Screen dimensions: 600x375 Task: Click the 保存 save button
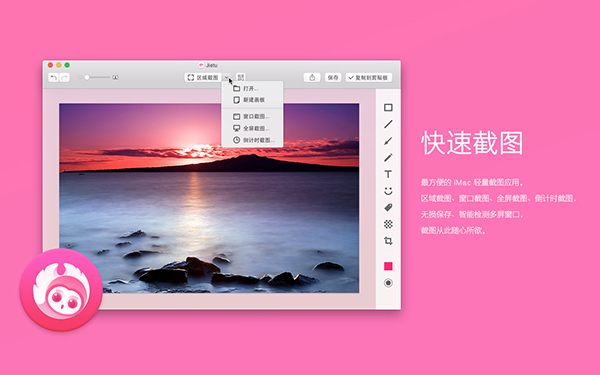tap(333, 78)
